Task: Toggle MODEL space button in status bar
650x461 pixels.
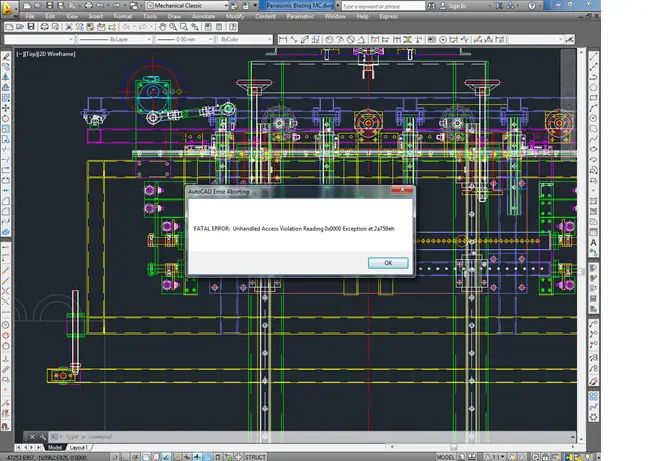Action: point(446,457)
